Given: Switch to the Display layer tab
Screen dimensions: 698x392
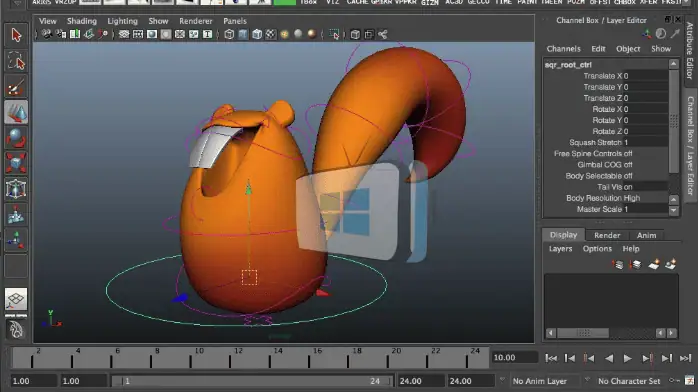Looking at the screenshot, I should pos(564,235).
